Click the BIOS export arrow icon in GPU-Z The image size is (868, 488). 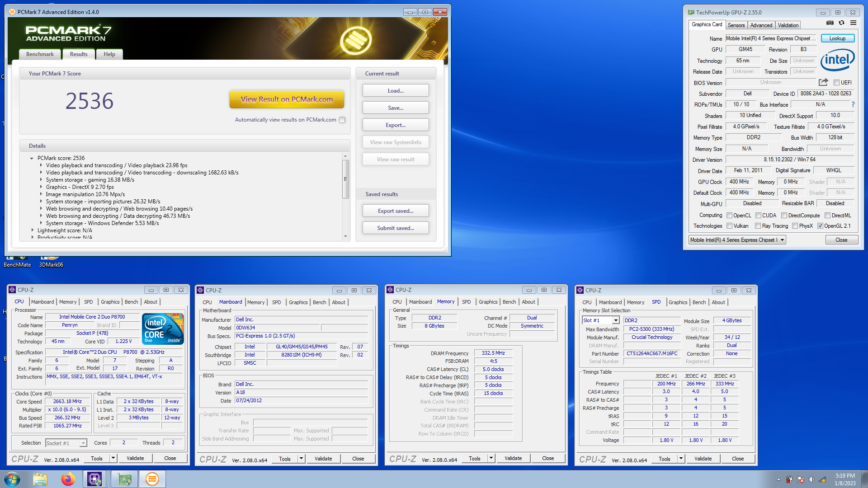(823, 82)
